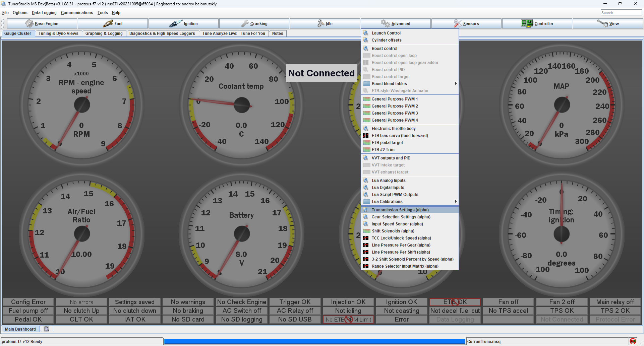Open the Base Engine gear toolbar button
644x346 pixels.
(42, 24)
